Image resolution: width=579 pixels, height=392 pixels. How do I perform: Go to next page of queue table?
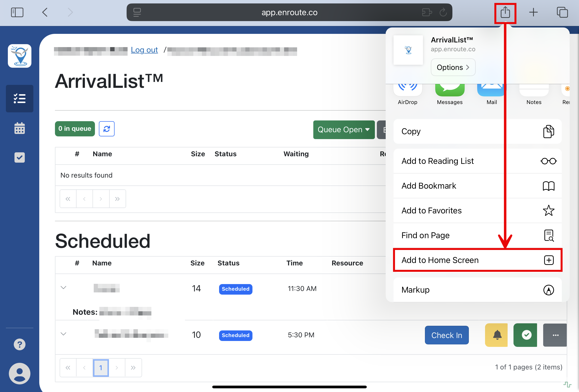pyautogui.click(x=101, y=199)
